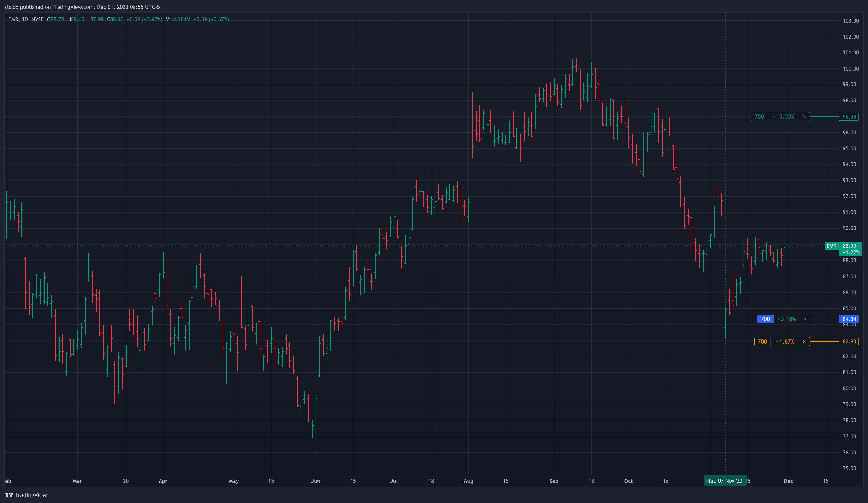Click the 700 quantity on the 96.99 order
Viewport: 868px width, 503px height.
click(x=759, y=116)
